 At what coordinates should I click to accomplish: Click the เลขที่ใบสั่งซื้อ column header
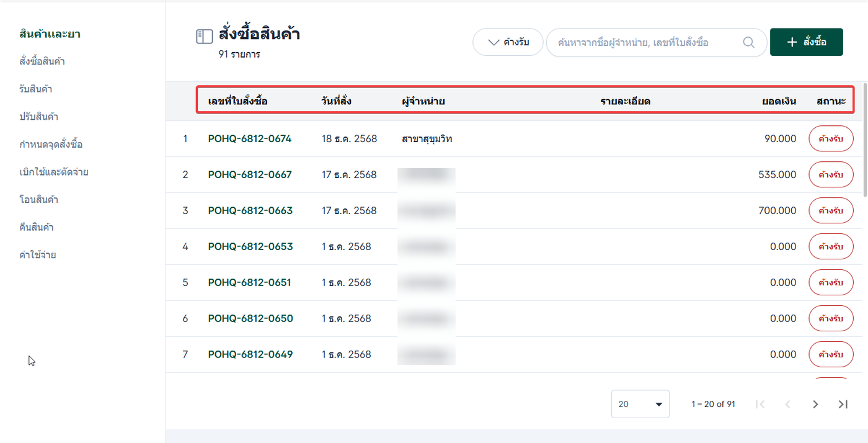click(237, 101)
